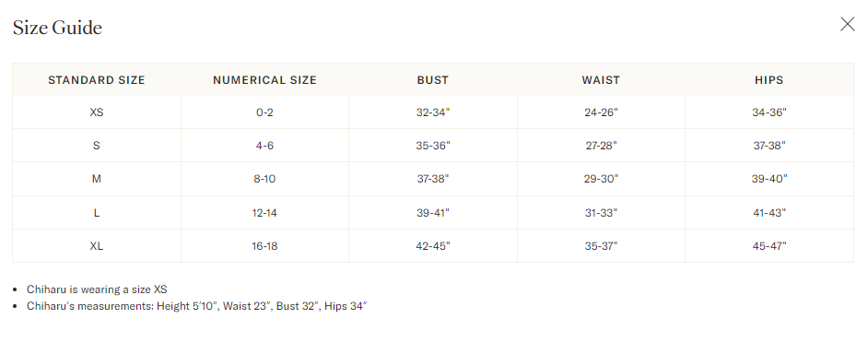
Task: Select the 37-38" hips measurement
Action: tap(768, 146)
